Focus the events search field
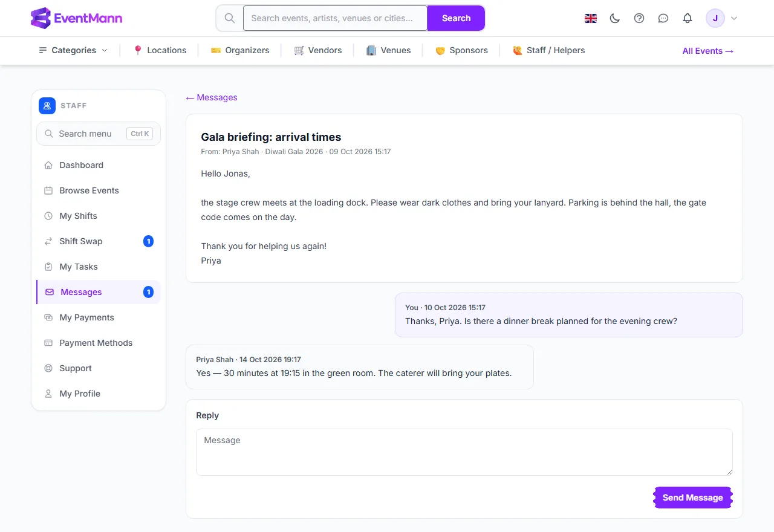The width and height of the screenshot is (774, 532). [335, 18]
